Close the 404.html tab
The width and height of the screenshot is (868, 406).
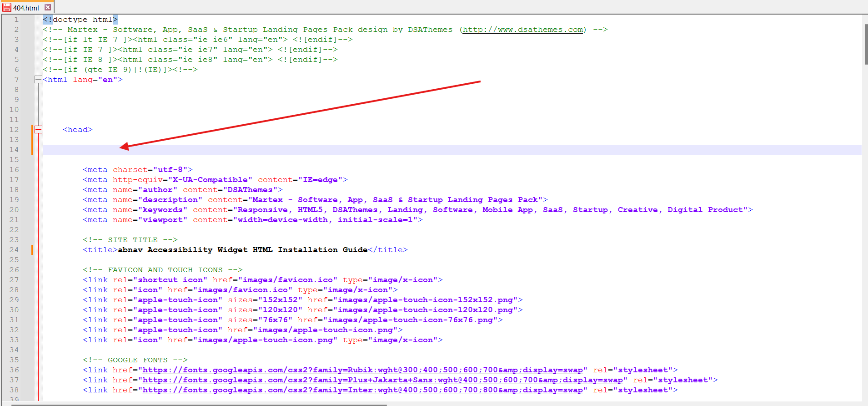click(48, 7)
